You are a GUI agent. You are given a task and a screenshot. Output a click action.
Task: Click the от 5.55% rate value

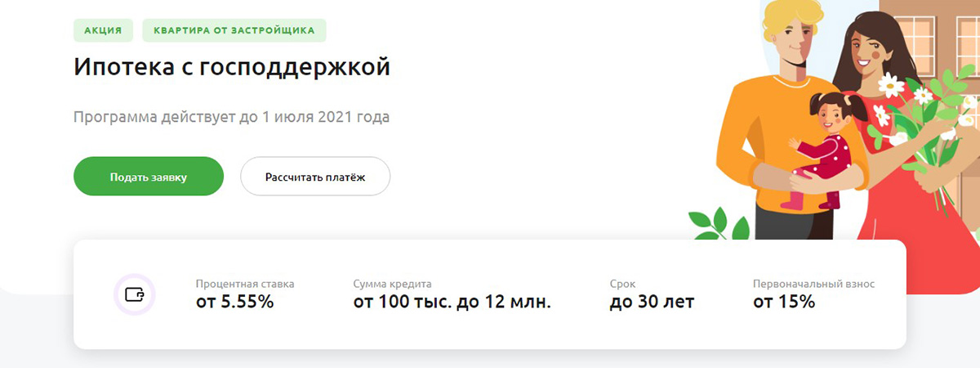point(235,303)
